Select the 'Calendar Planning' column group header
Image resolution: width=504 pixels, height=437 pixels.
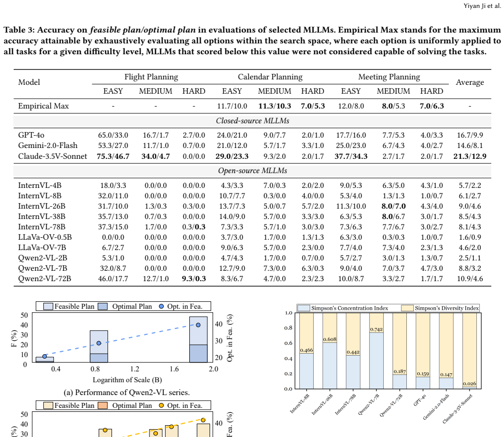(270, 77)
